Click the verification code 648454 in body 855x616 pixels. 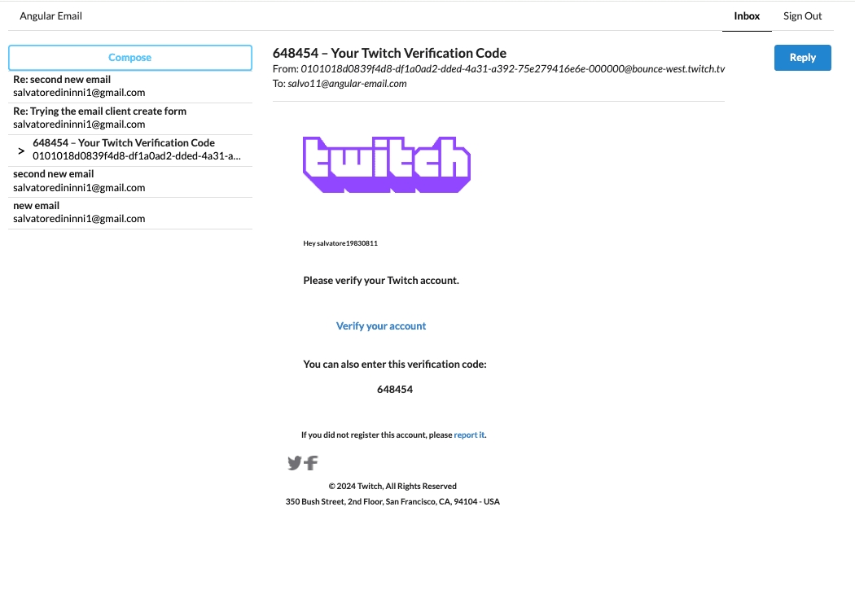click(x=395, y=390)
